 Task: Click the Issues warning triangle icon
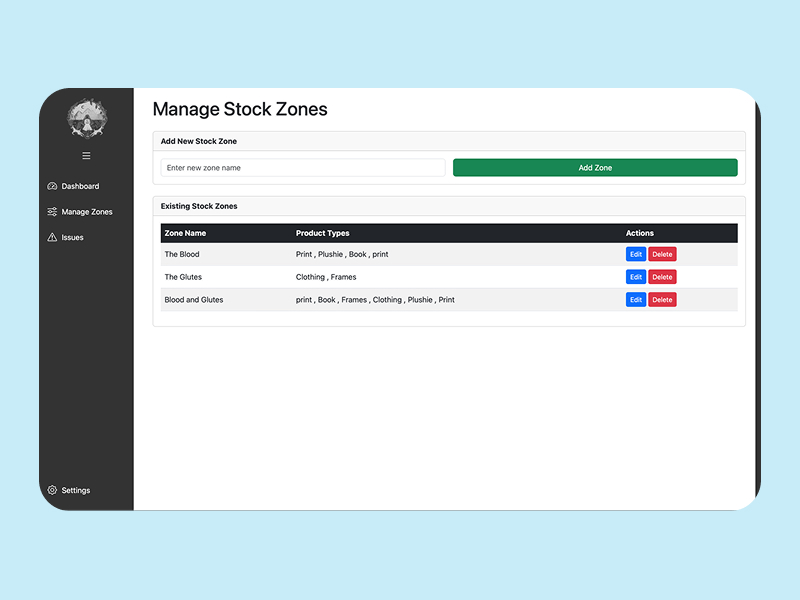(x=52, y=238)
